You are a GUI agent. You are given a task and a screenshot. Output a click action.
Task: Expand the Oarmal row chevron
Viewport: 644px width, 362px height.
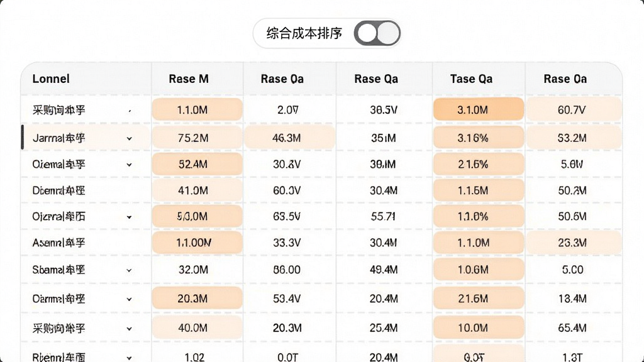(x=130, y=299)
